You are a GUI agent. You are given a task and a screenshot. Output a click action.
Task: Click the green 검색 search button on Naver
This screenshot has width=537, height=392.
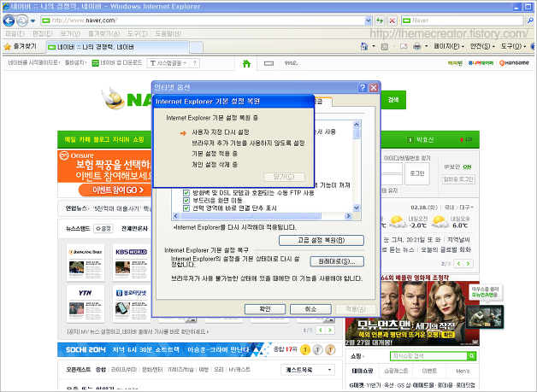[x=393, y=100]
